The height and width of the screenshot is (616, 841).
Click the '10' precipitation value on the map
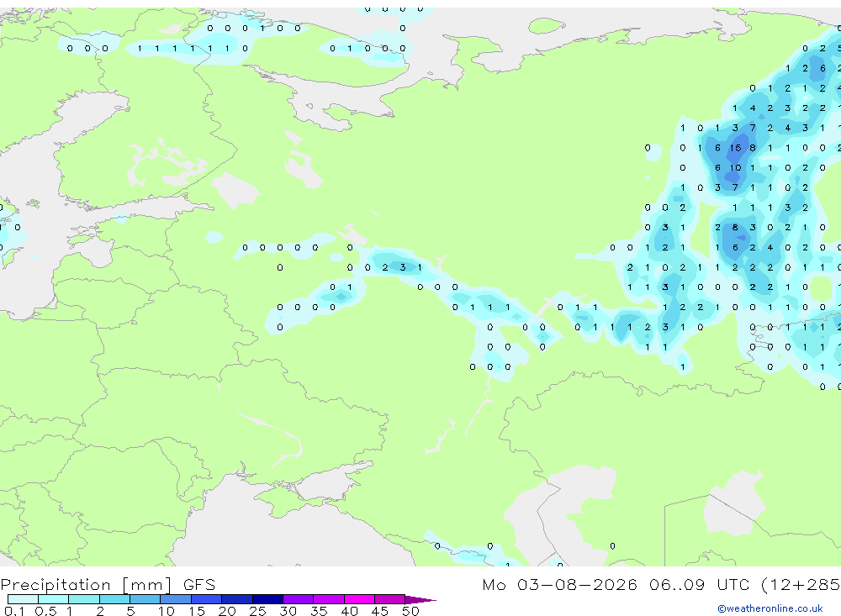click(735, 168)
